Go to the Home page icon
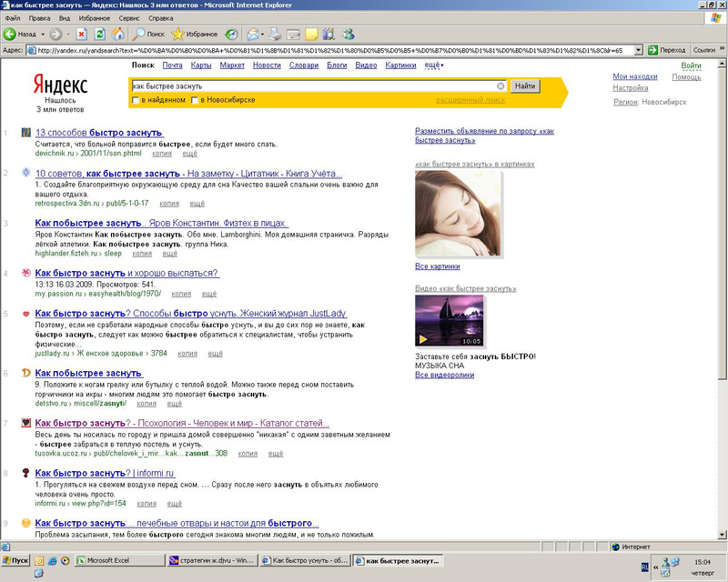 click(x=116, y=35)
